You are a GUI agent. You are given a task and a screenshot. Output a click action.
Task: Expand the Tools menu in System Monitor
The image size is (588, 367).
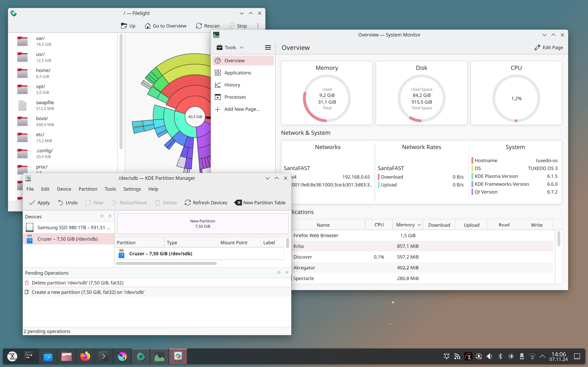click(x=230, y=47)
